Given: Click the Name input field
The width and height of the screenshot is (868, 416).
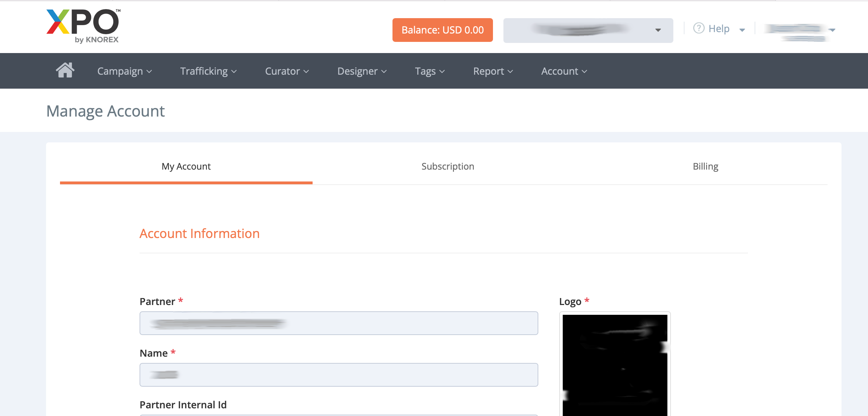Looking at the screenshot, I should click(x=338, y=375).
